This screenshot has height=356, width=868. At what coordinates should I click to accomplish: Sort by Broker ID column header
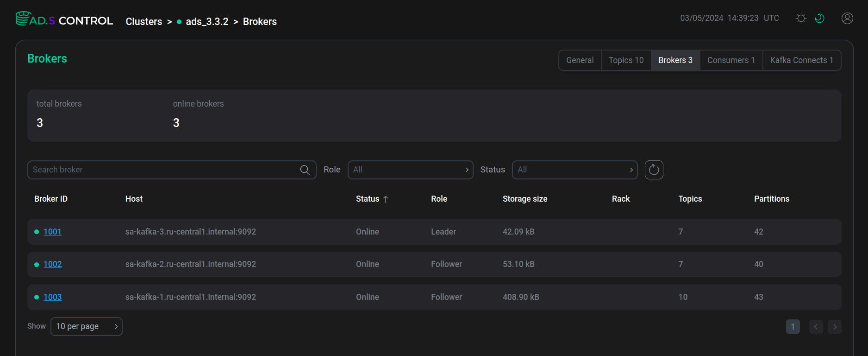pos(51,199)
